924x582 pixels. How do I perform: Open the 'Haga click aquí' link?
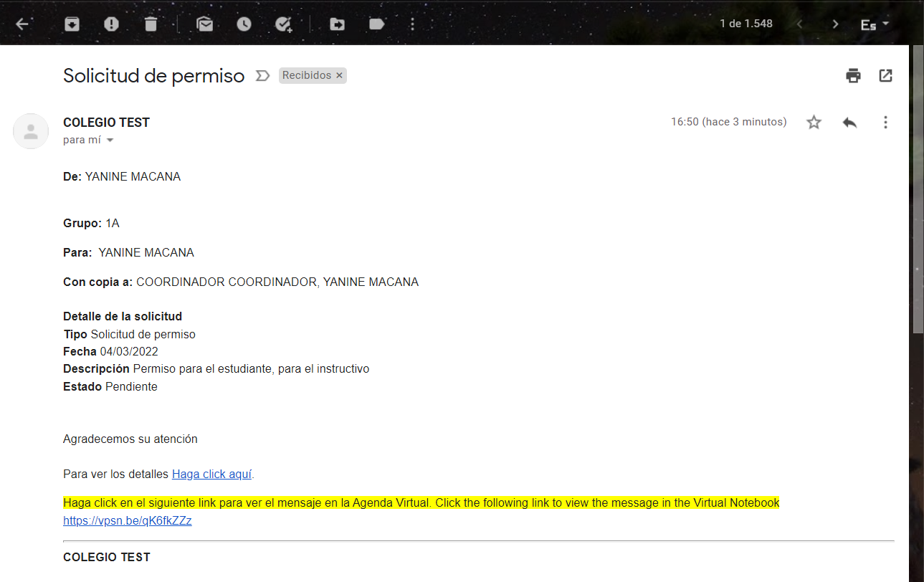[211, 474]
